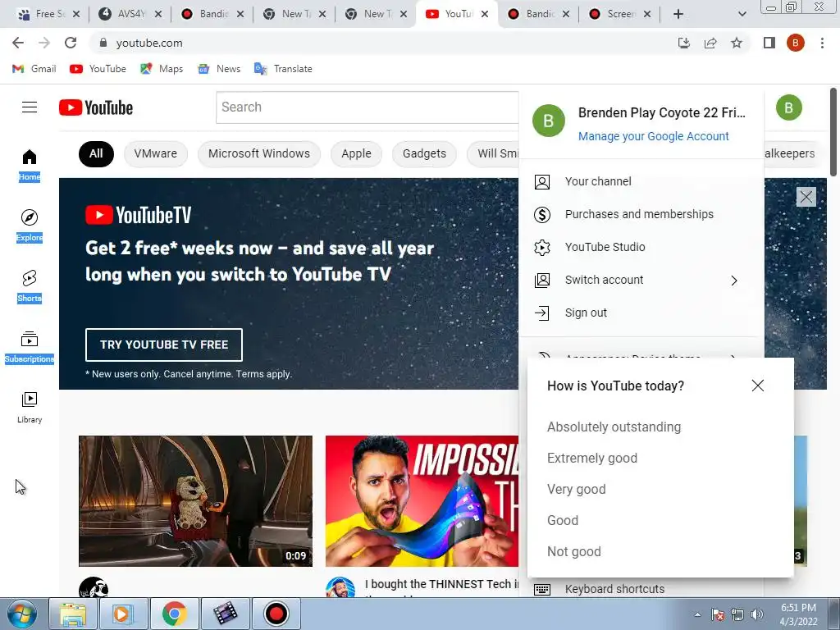Open Bandicam recorder in taskbar
The width and height of the screenshot is (840, 630).
(276, 614)
